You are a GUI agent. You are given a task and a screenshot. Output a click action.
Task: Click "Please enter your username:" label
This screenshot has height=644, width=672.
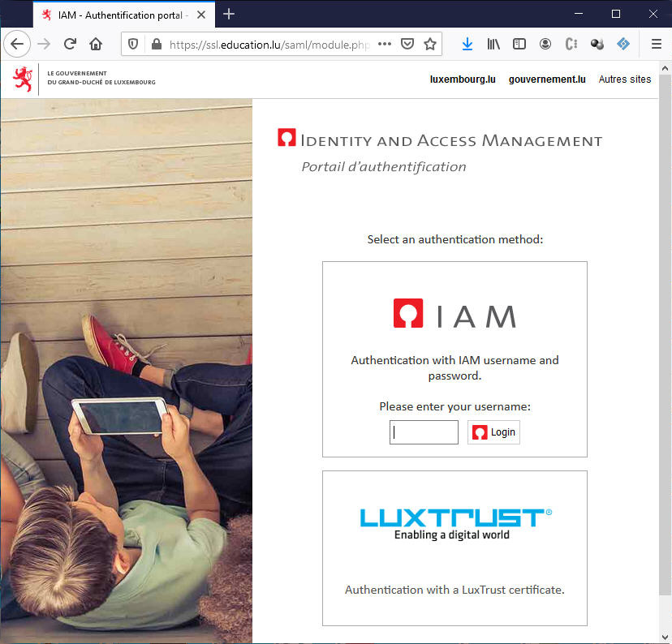(454, 406)
